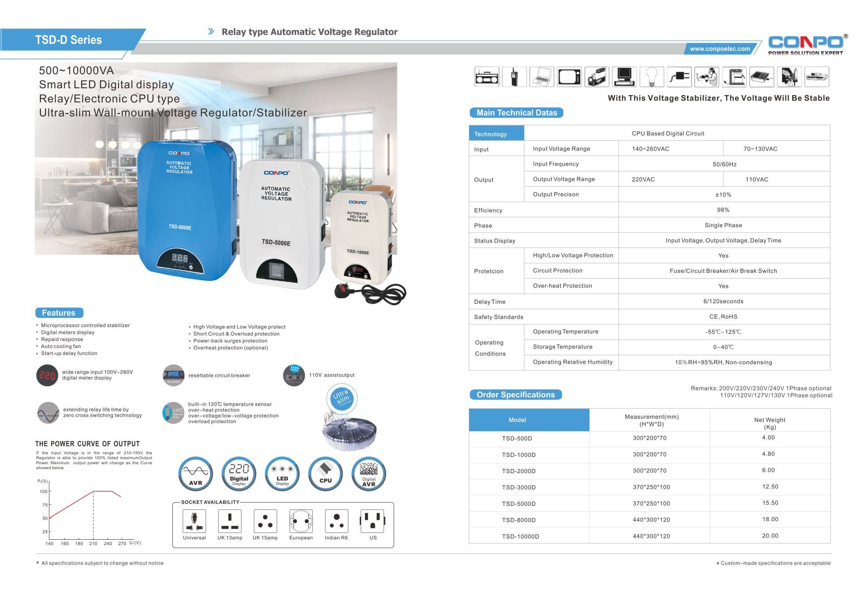Click the 20.00 net weight value
Image resolution: width=868 pixels, height=589 pixels.
(x=770, y=536)
